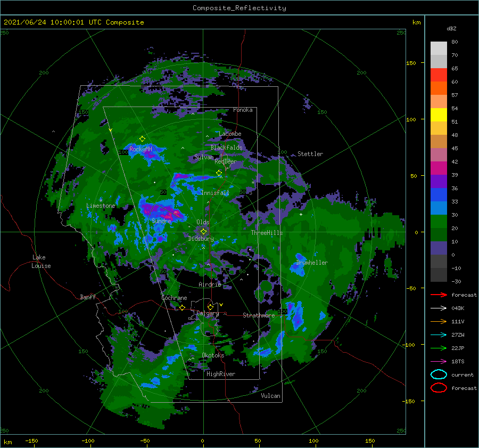Click the yellow diamond marker above Calgary
This screenshot has height=448, width=479.
210,307
